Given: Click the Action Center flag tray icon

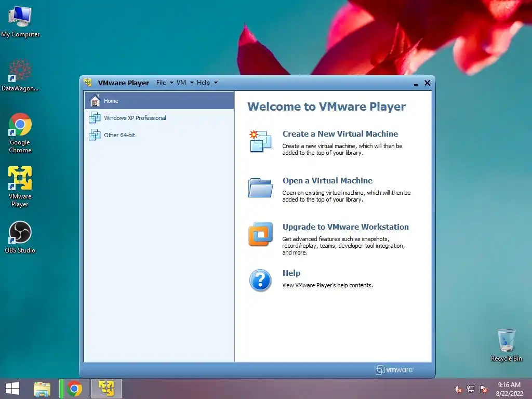Looking at the screenshot, I should click(x=483, y=389).
